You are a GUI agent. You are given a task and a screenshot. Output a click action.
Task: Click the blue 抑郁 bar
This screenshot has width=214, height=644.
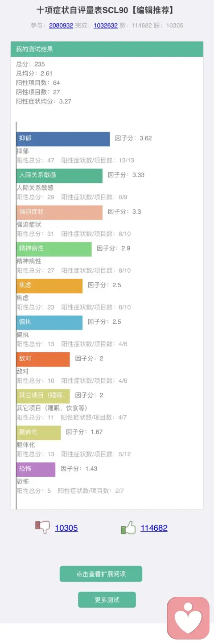(x=63, y=139)
